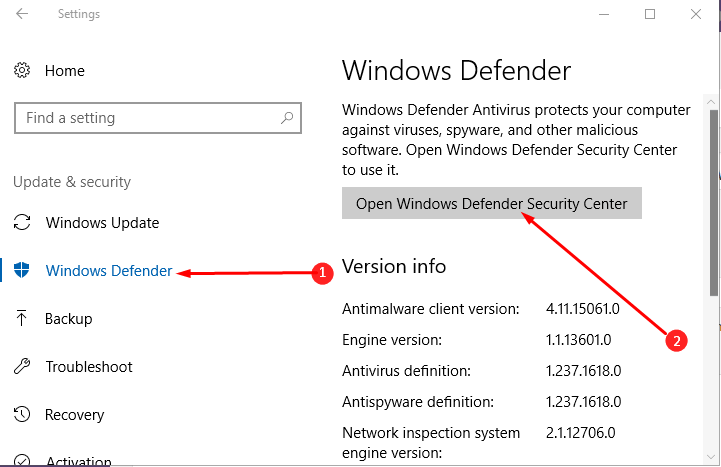Click the Antivirus definition value 1.237.1618.0
Image resolution: width=721 pixels, height=467 pixels.
pos(584,370)
